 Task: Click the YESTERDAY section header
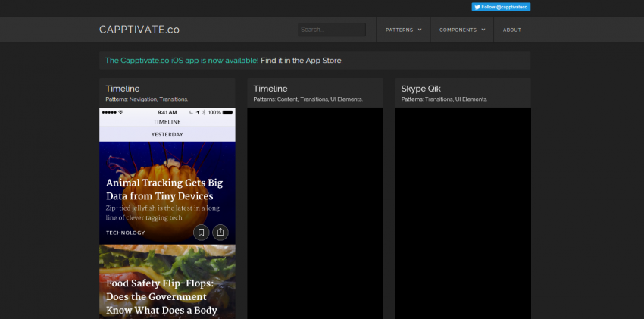click(x=167, y=134)
